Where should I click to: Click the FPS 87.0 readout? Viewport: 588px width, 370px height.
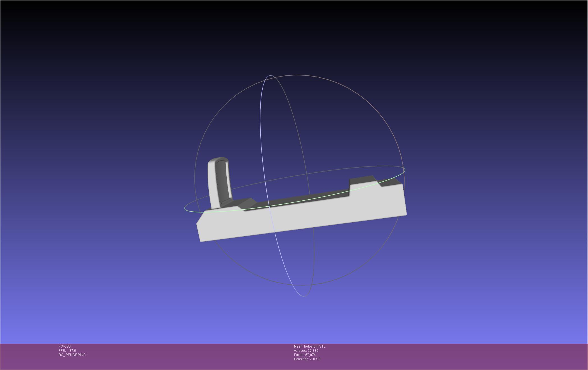[67, 351]
